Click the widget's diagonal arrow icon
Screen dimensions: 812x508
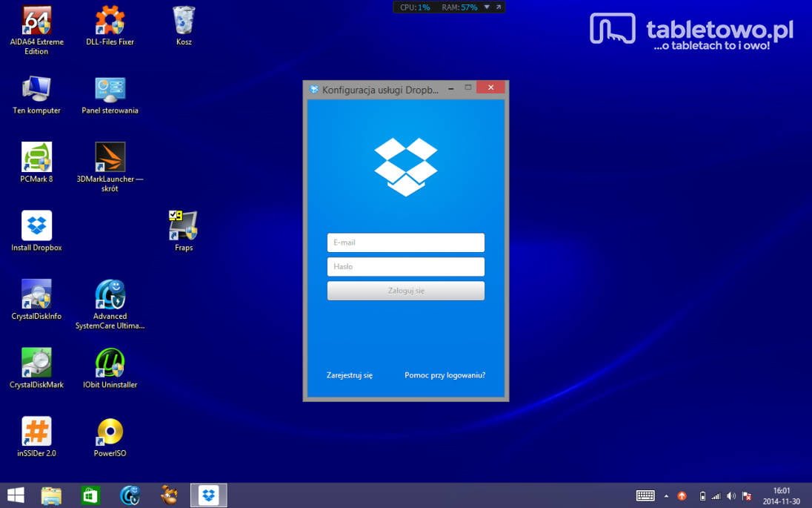tap(498, 7)
